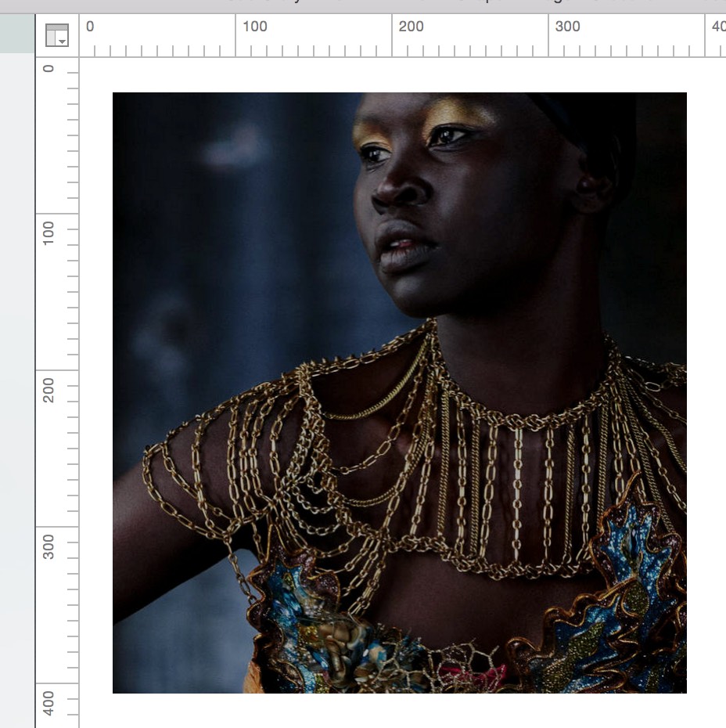Open the ruler options dropdown icon

[57, 35]
